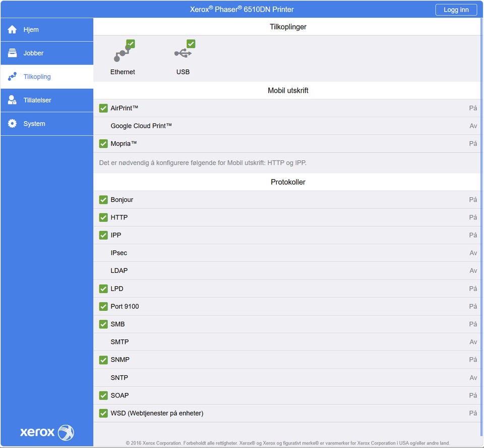
Task: Open Google Cloud Print settings
Action: 287,126
